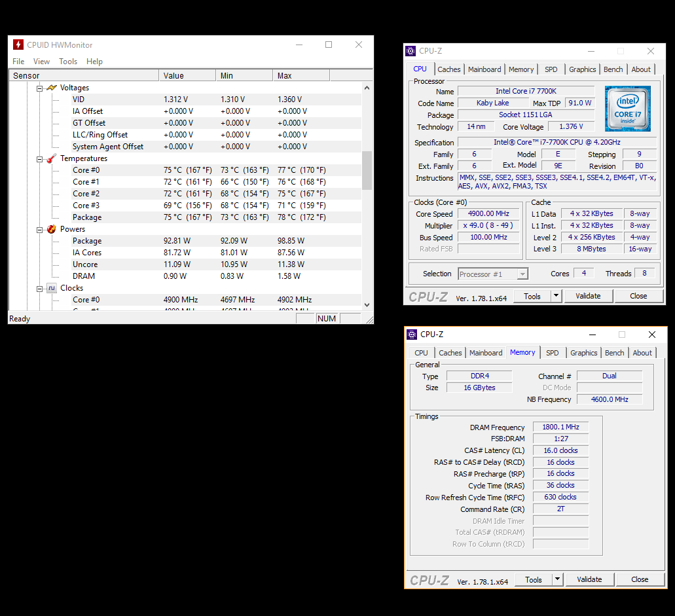Image resolution: width=675 pixels, height=616 pixels.
Task: Open the View menu in HWMonitor
Action: (41, 62)
